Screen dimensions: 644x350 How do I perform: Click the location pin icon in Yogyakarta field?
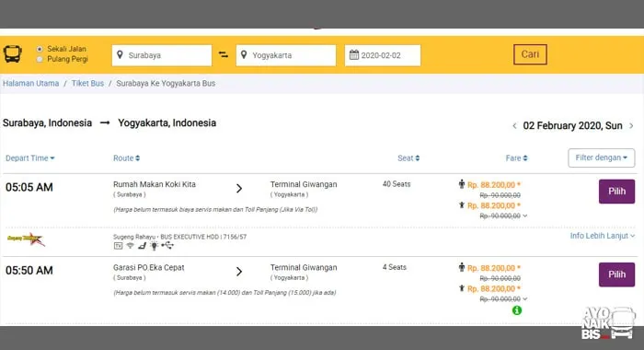pyautogui.click(x=244, y=54)
